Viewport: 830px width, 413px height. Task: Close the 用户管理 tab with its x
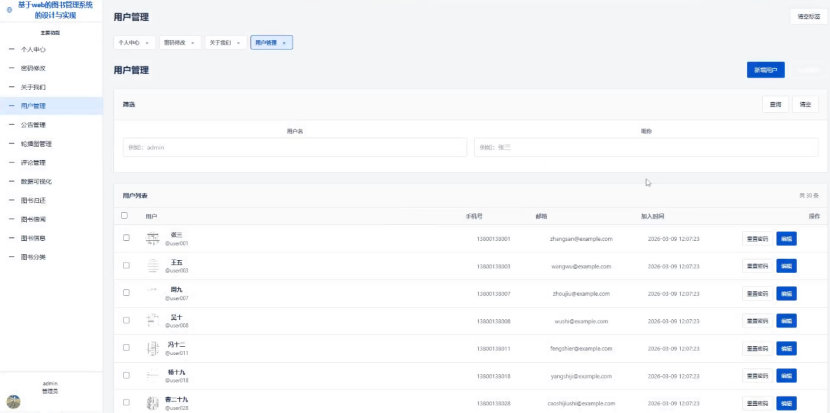[284, 43]
